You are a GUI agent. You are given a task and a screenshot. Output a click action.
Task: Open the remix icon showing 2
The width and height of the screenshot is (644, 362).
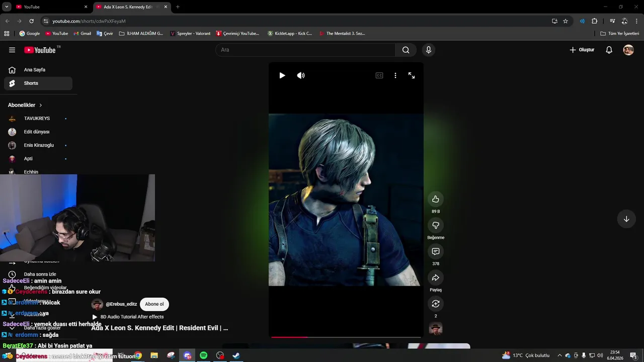[436, 304]
